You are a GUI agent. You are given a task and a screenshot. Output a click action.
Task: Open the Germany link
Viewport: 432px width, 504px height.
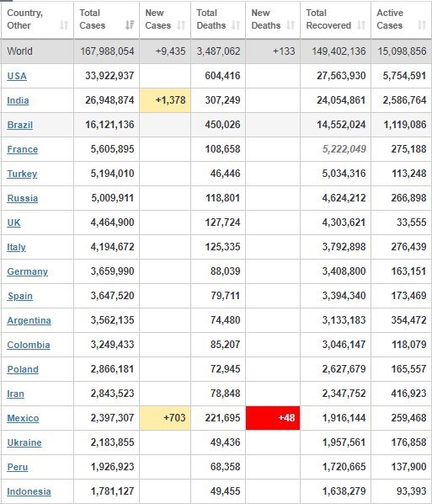[x=27, y=271]
